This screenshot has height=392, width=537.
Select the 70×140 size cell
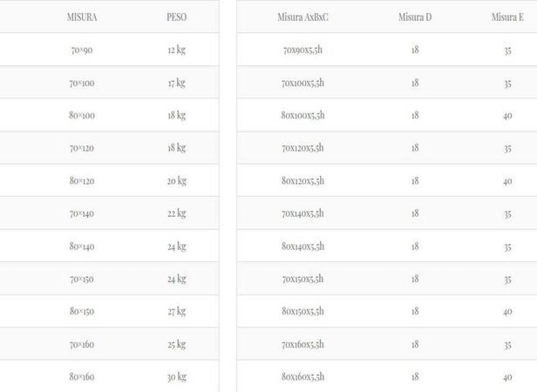pyautogui.click(x=82, y=213)
